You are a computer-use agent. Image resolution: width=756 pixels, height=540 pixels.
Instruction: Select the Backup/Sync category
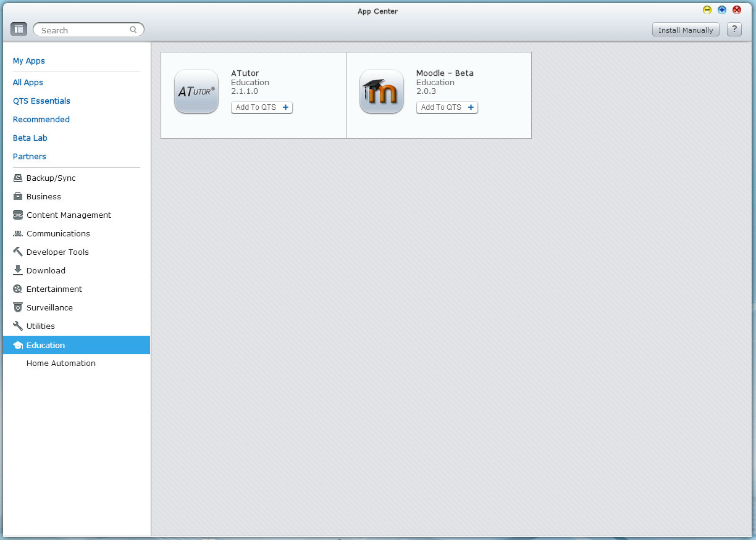51,178
